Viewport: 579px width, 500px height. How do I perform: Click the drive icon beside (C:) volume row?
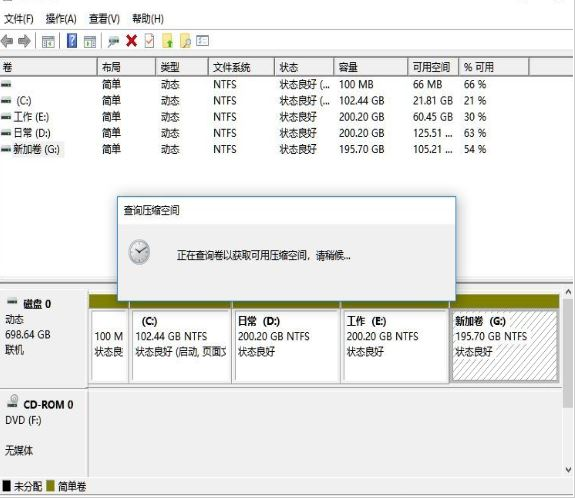coord(6,100)
